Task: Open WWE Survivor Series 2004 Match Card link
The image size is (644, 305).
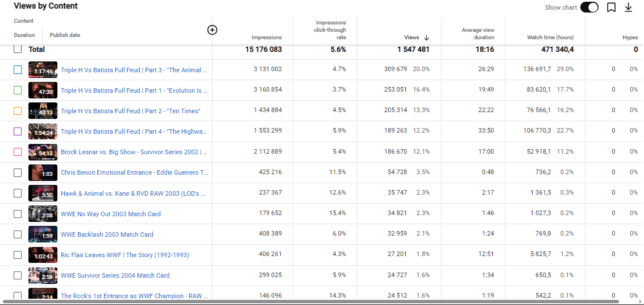Action: (115, 275)
